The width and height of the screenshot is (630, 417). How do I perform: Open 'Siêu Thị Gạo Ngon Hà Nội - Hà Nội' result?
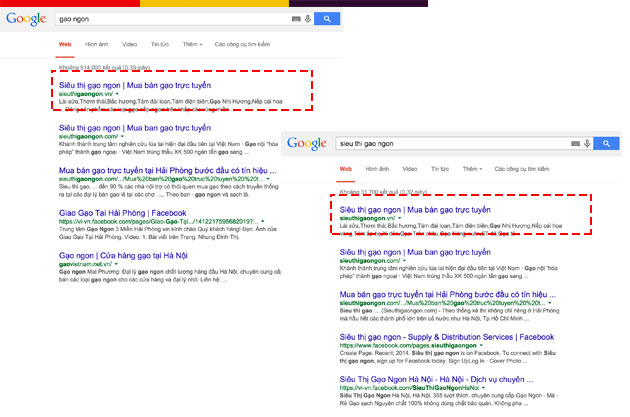coord(436,379)
